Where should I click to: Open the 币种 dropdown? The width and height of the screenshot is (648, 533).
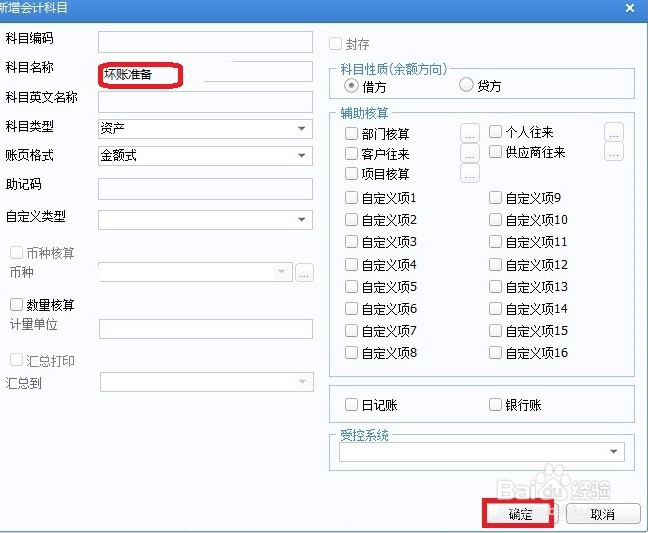pos(195,272)
